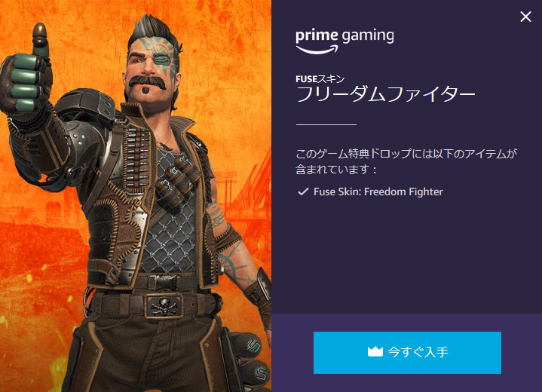Click the crown icon on claim button

tap(375, 352)
